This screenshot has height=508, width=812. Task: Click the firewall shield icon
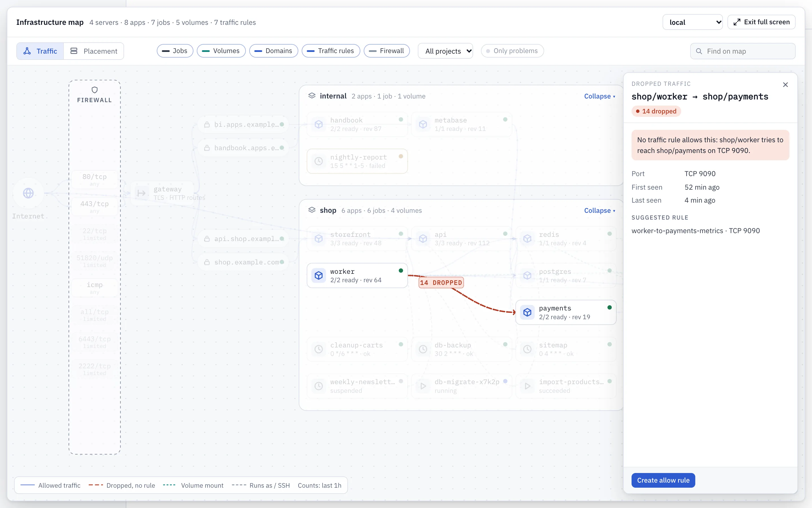point(95,90)
